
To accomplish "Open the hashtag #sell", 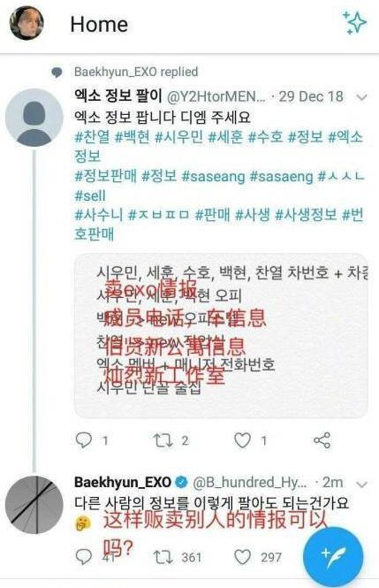I will point(90,195).
